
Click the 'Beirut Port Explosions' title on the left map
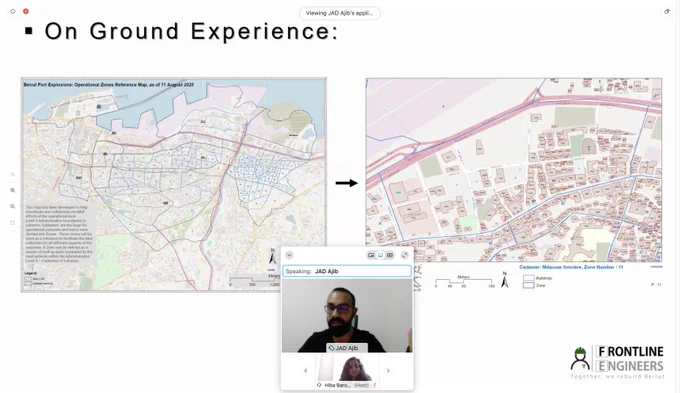pyautogui.click(x=108, y=85)
